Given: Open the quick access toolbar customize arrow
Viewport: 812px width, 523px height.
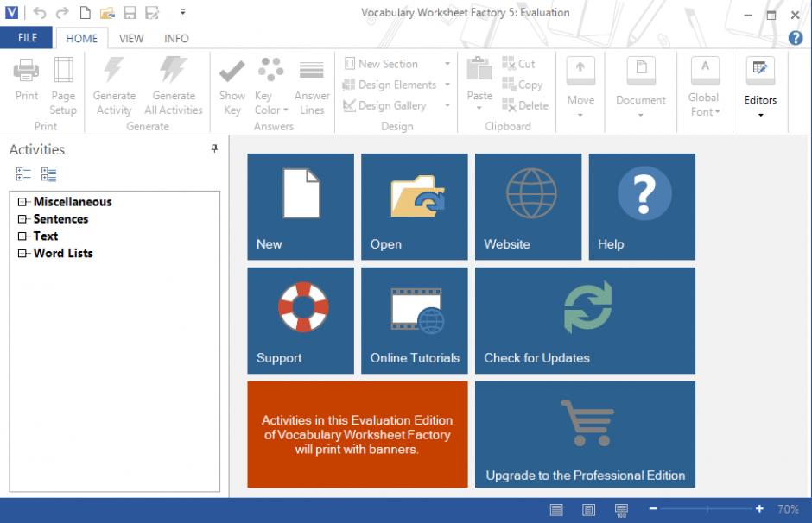Looking at the screenshot, I should tap(183, 12).
